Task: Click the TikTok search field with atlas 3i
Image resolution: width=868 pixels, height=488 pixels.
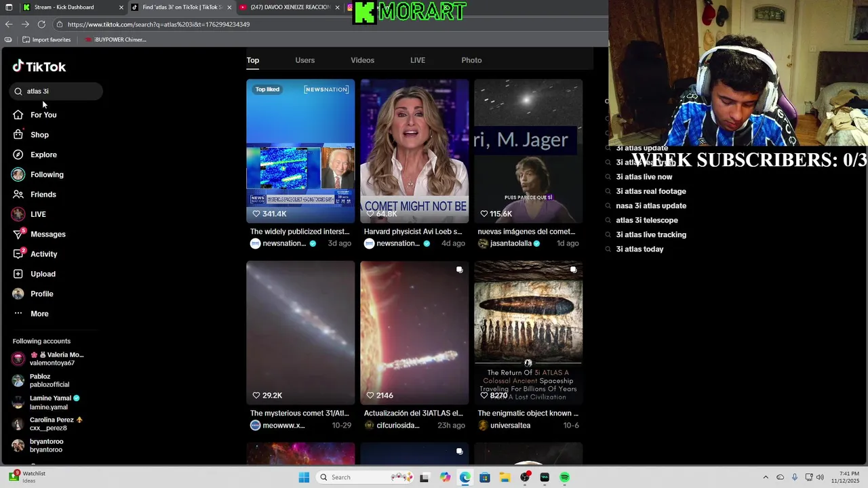Action: pos(56,91)
